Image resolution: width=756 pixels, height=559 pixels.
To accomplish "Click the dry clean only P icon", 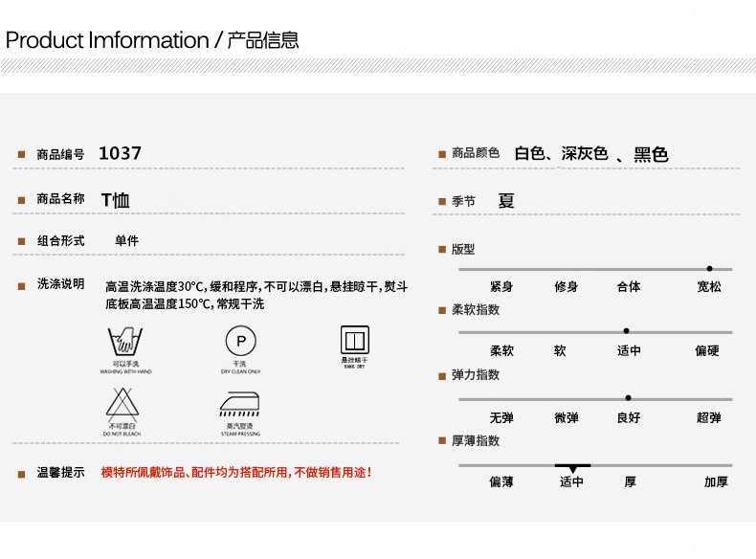I will [240, 341].
